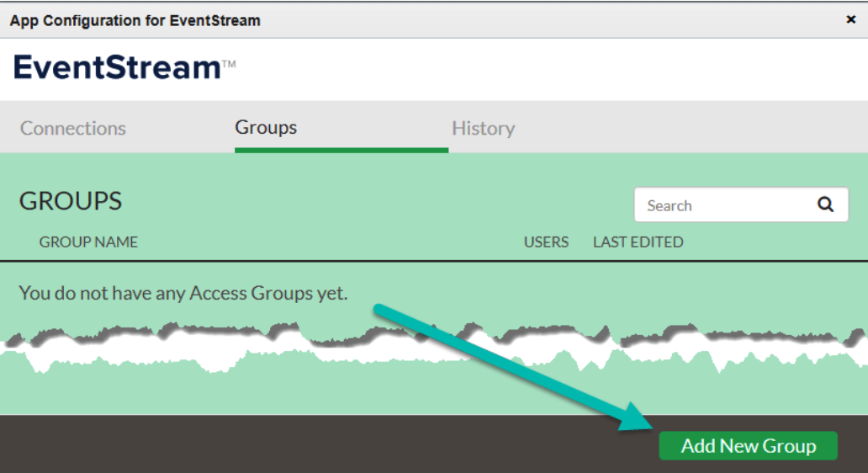Click the 'You do not have any Access Groups yet' message
The width and height of the screenshot is (868, 473).
183,292
